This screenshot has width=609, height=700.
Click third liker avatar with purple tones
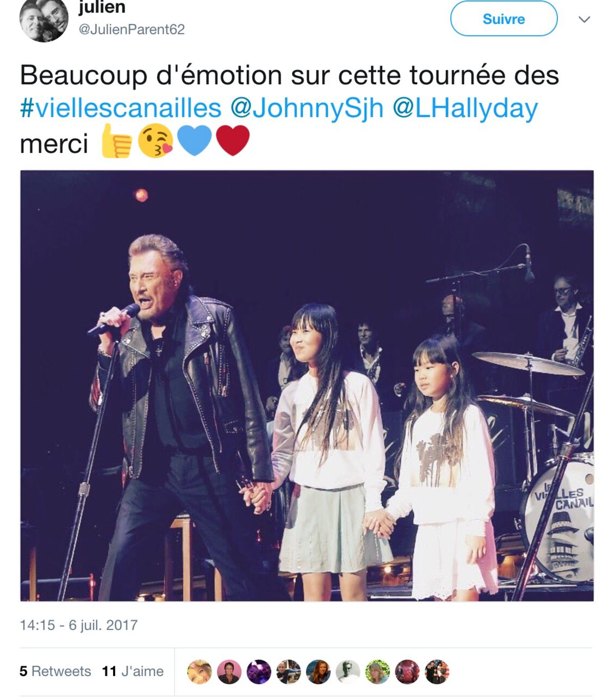coord(259,672)
